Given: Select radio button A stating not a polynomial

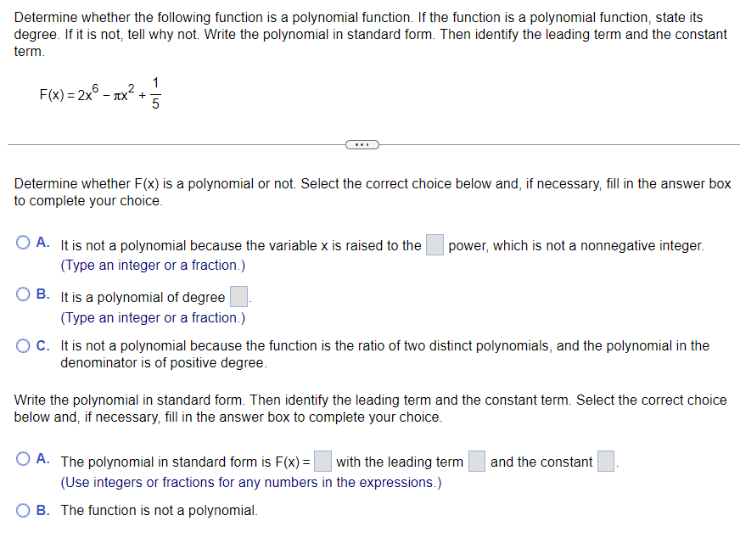Looking at the screenshot, I should point(22,244).
